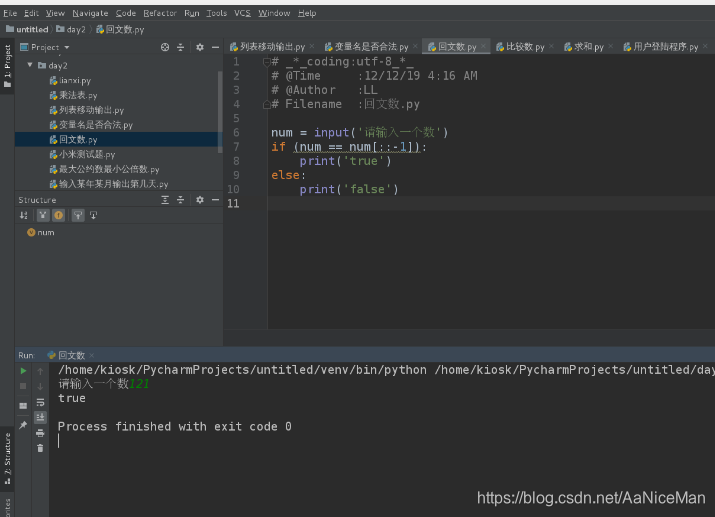715x517 pixels.
Task: Expand all in Structure panel
Action: [165, 200]
